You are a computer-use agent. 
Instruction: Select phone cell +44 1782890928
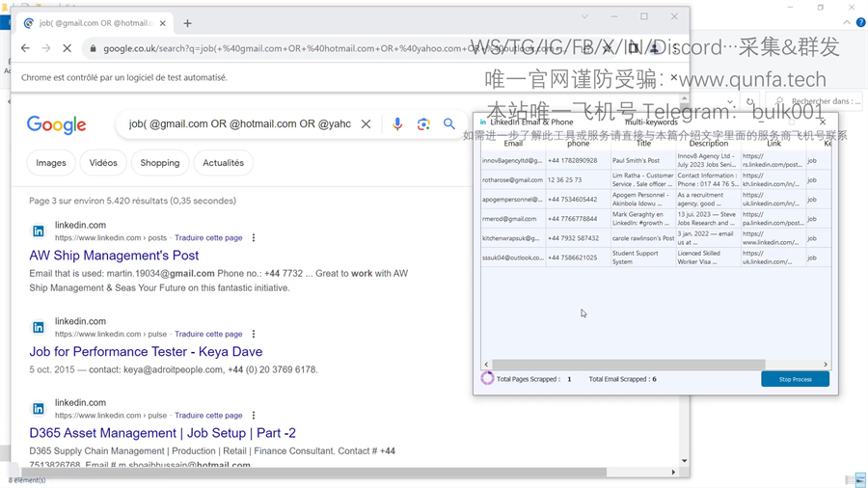pyautogui.click(x=578, y=160)
